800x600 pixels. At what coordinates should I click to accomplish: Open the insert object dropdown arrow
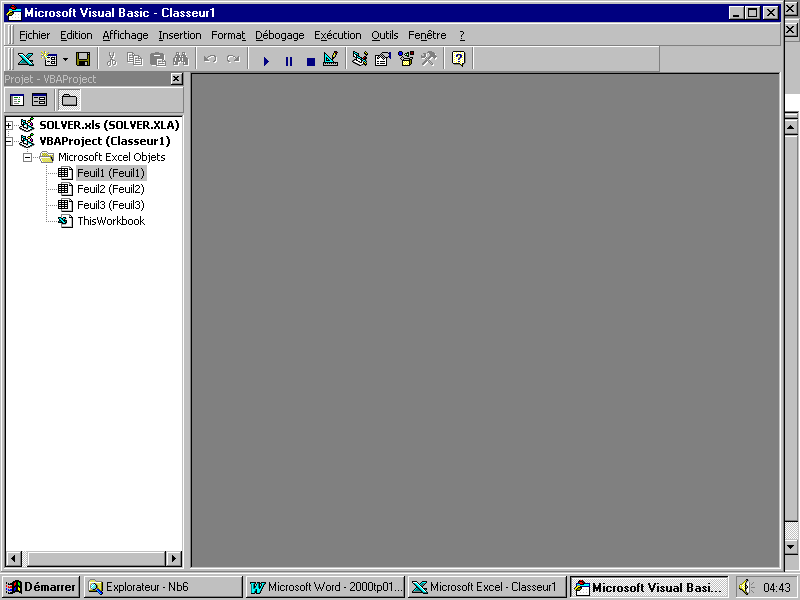point(65,59)
